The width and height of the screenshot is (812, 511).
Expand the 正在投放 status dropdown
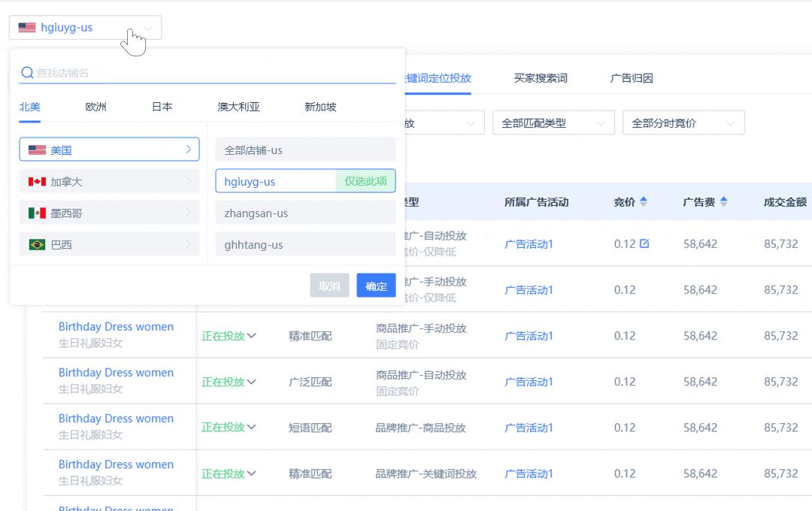[x=229, y=335]
